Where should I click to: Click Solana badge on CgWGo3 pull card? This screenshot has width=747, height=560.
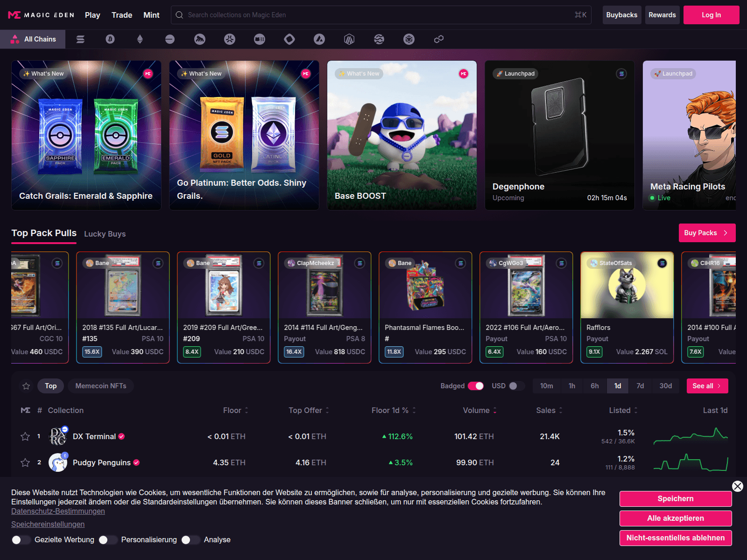tap(562, 263)
